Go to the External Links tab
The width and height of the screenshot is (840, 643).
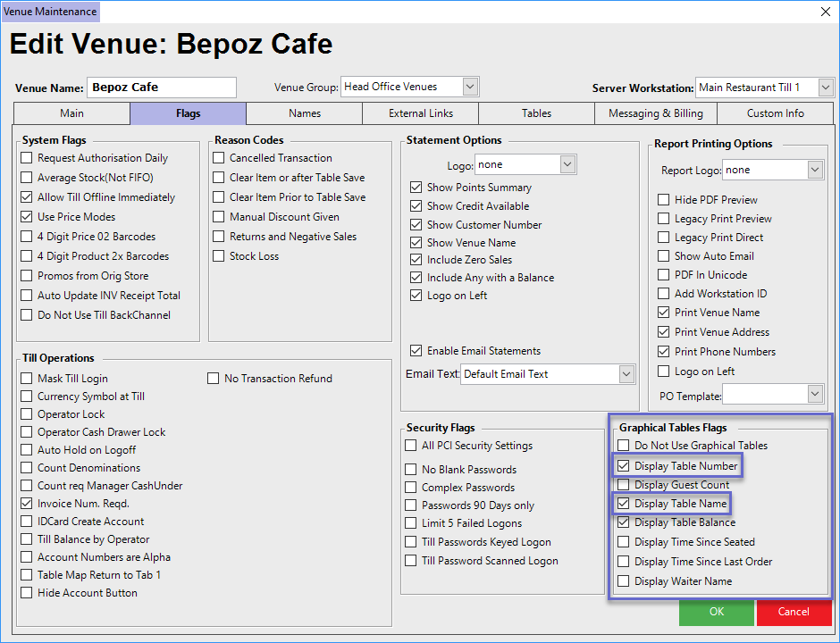(421, 113)
